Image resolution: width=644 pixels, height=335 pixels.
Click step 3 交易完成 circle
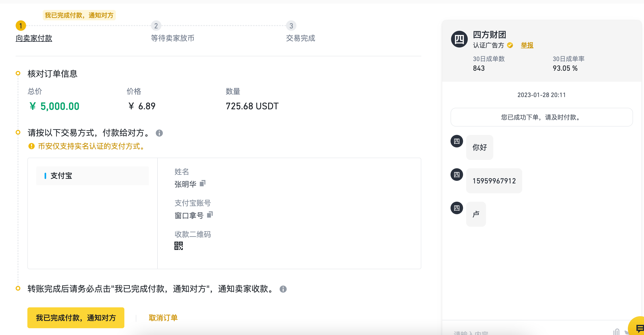(x=291, y=26)
